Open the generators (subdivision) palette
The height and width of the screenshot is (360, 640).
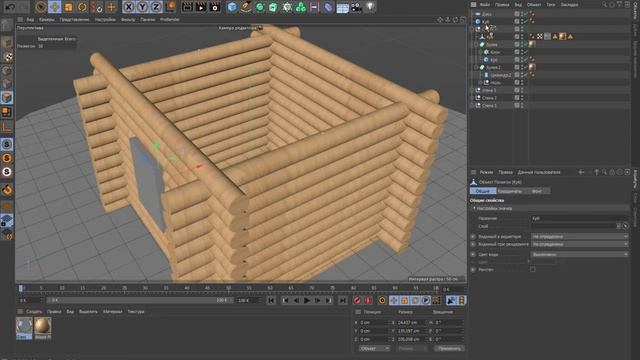coord(260,7)
